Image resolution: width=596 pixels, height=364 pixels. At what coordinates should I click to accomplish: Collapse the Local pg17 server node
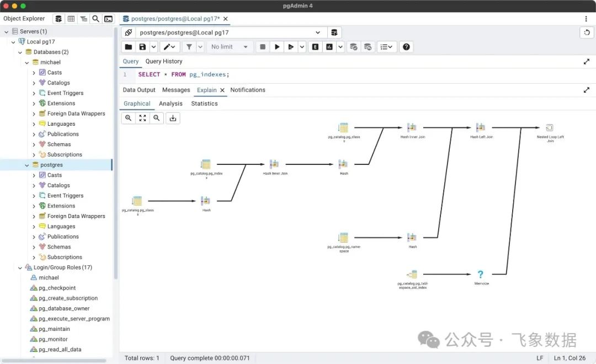click(13, 42)
